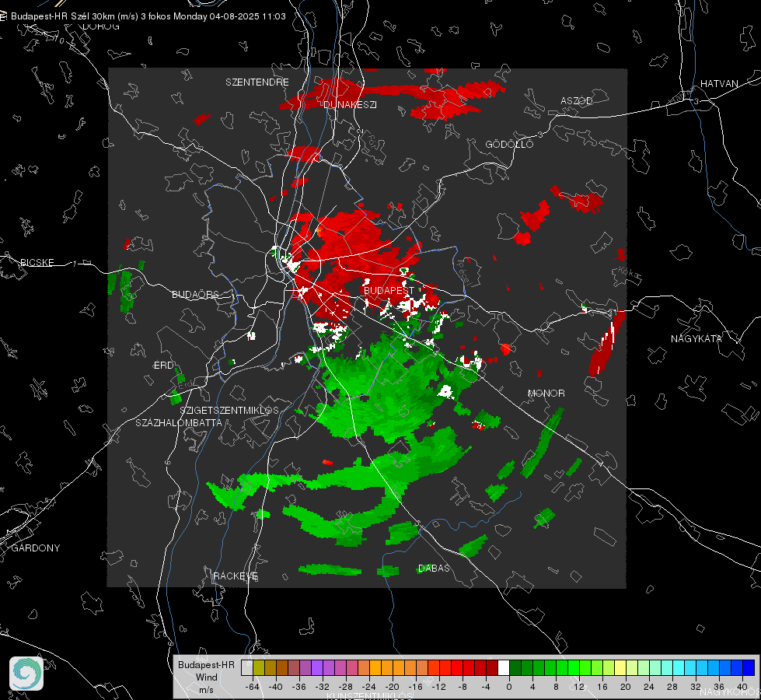Click the MONOR map label
The image size is (761, 700).
[x=546, y=393]
